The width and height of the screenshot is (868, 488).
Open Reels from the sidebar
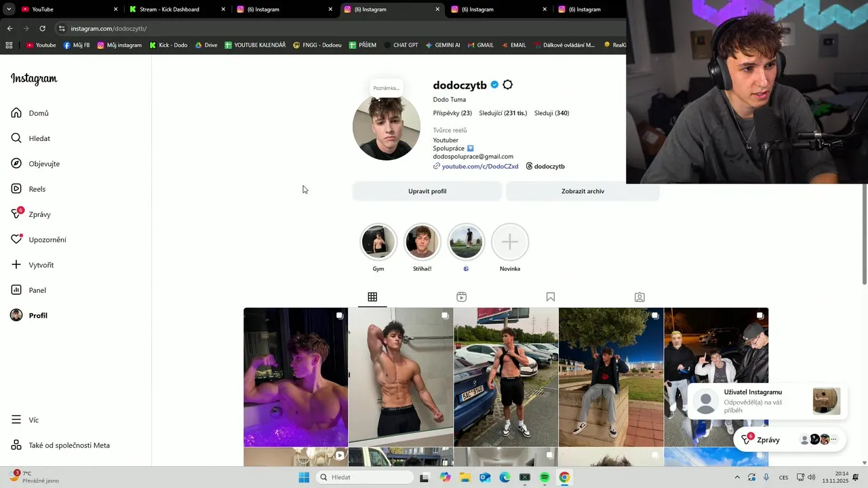click(37, 189)
